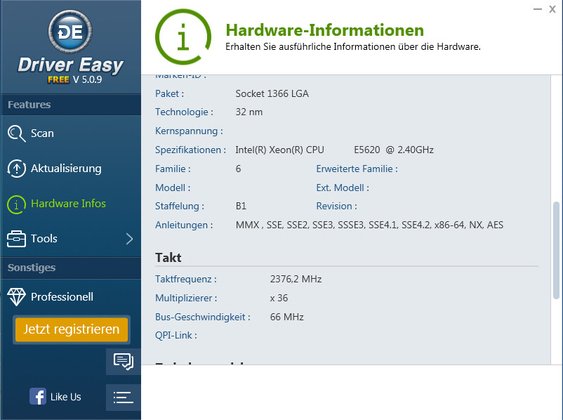Click the 32 nm technology value
The height and width of the screenshot is (420, 563).
tap(249, 112)
